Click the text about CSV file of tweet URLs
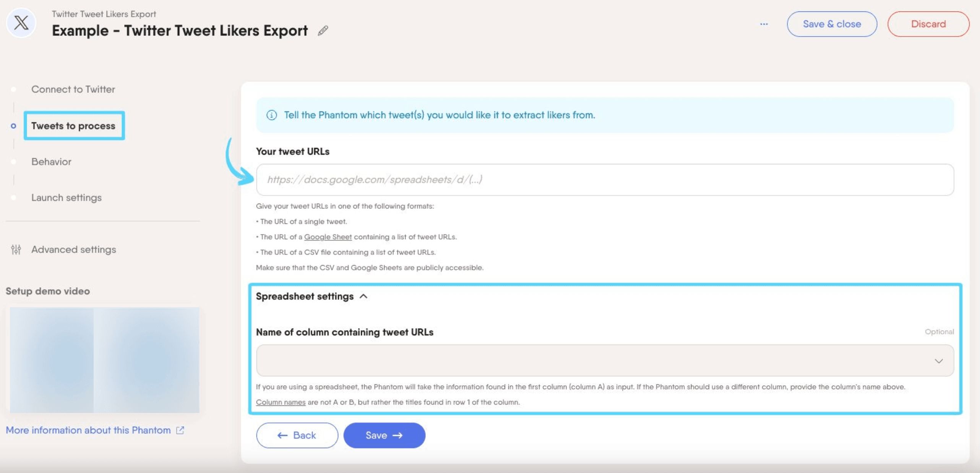The height and width of the screenshot is (473, 980). (x=348, y=252)
